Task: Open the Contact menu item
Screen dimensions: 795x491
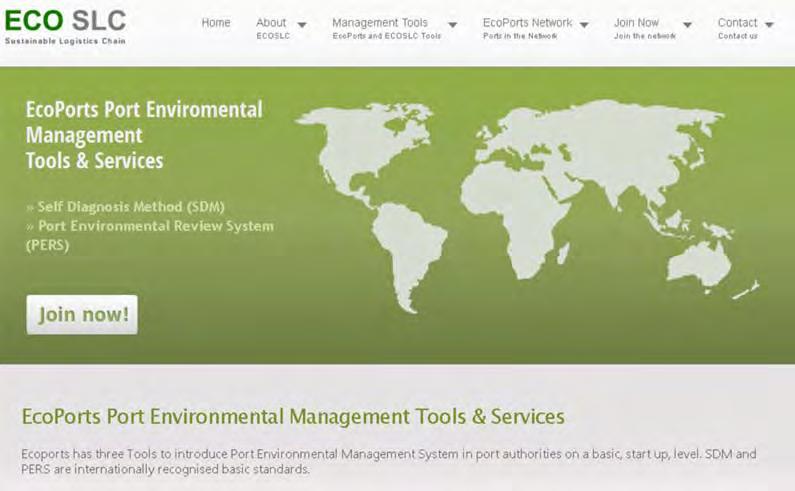Action: pyautogui.click(x=738, y=28)
